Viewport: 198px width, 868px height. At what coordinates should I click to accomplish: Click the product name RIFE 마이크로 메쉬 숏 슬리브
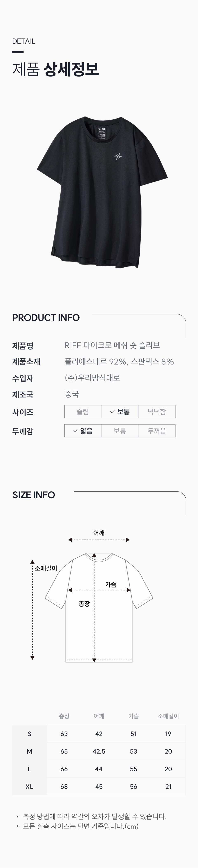112,345
